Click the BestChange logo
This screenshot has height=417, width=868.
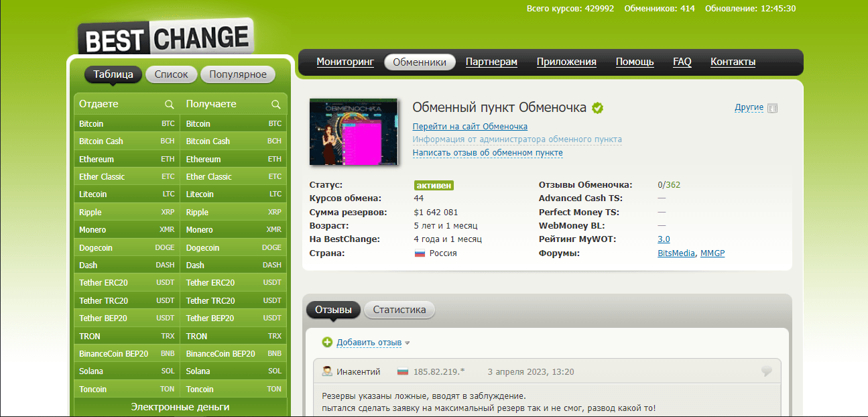point(165,38)
